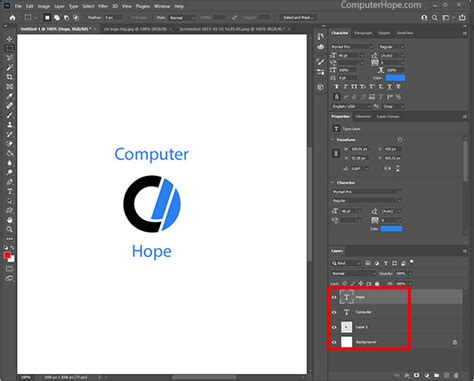The height and width of the screenshot is (381, 474).
Task: Select the Eraser tool
Action: click(x=9, y=144)
